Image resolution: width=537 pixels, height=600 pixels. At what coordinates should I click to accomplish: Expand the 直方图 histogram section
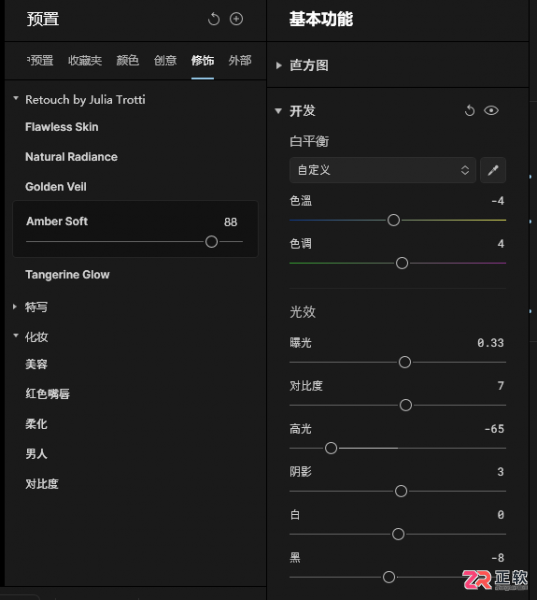[x=279, y=65]
